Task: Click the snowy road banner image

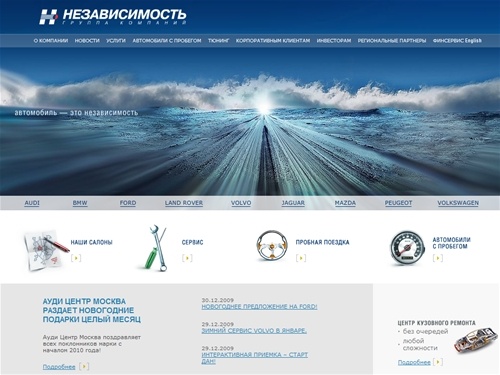Action: click(x=250, y=121)
